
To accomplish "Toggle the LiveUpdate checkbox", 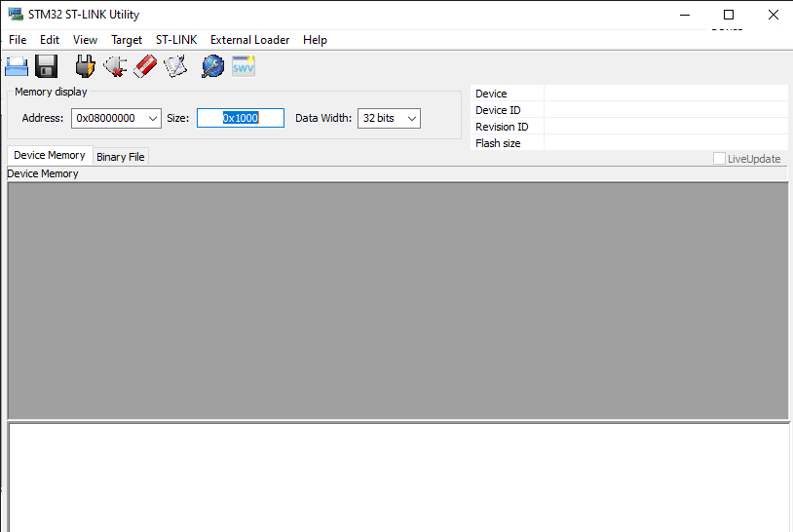I will click(719, 159).
